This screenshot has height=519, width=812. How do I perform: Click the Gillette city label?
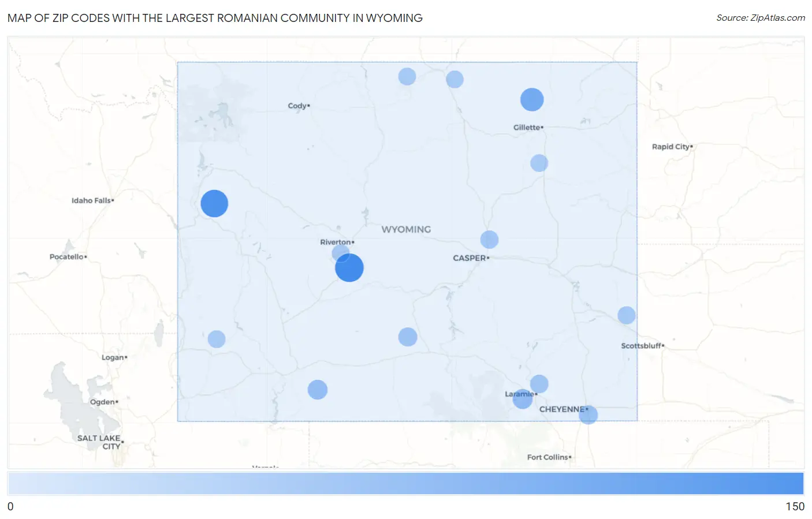coord(528,127)
